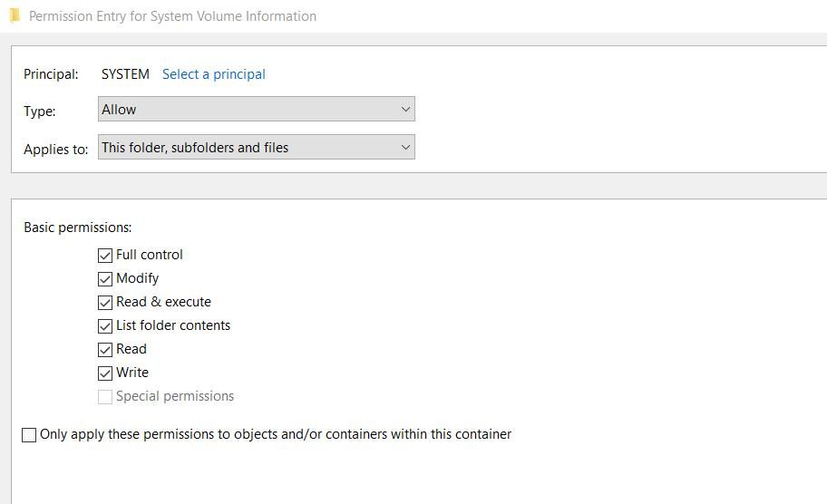Toggle the Read permission checkbox

coord(105,350)
